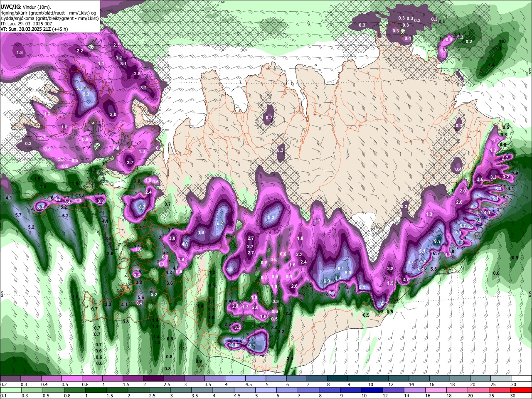
Task: Click the pale green lower swatch between 0.1 and 0.3
Action: [x=10, y=390]
